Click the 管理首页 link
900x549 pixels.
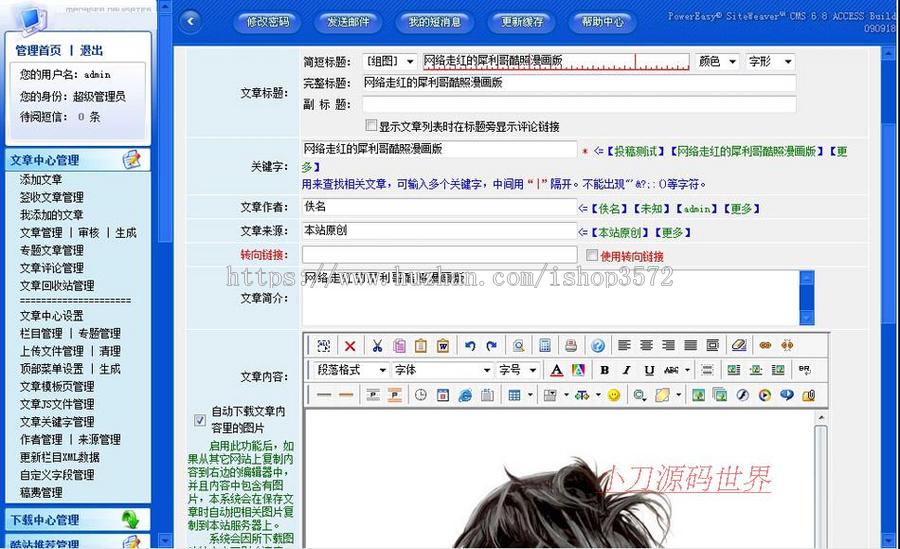click(38, 51)
